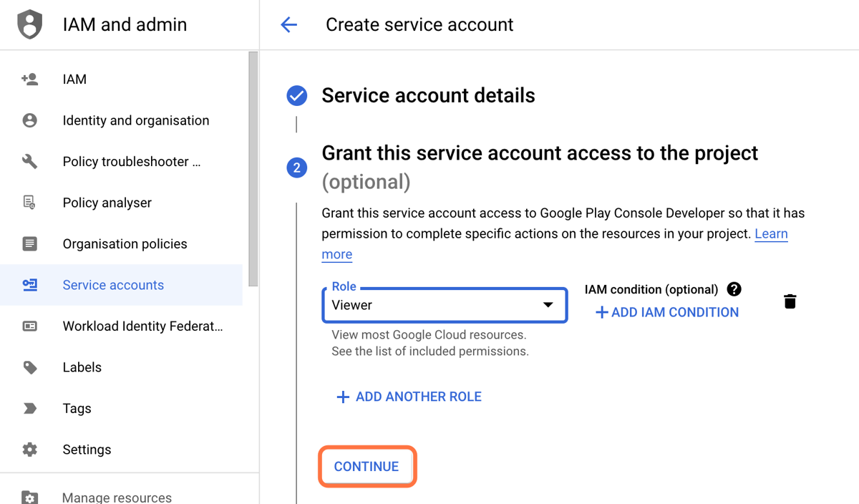
Task: Click 'IAM condition (optional)' label
Action: pyautogui.click(x=651, y=289)
